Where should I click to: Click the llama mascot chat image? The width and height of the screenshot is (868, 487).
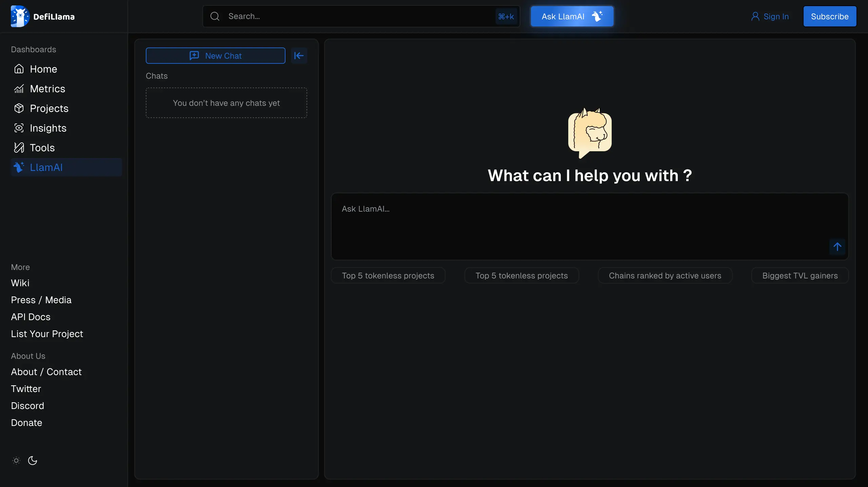tap(590, 133)
